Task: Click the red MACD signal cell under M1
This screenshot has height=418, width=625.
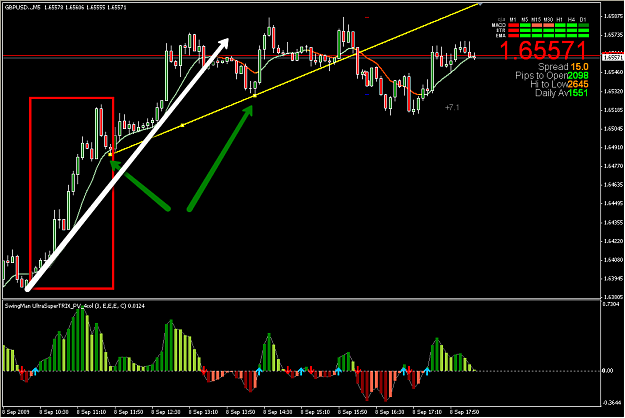Action: 513,25
